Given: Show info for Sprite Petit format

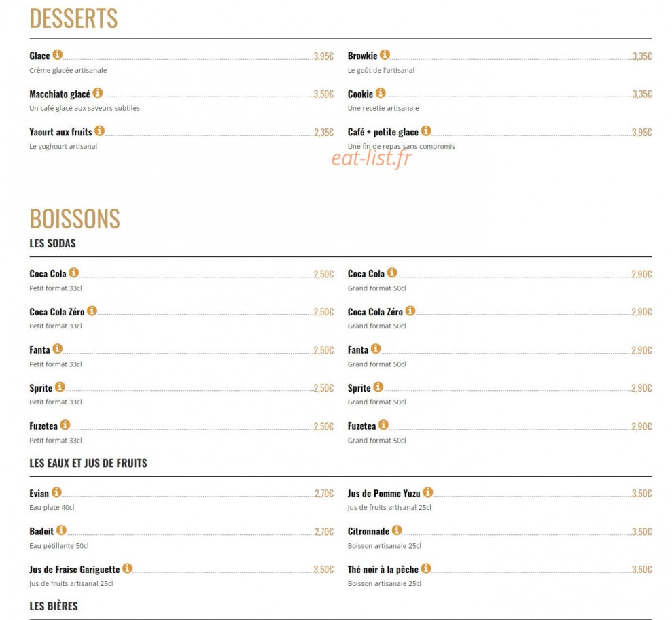Looking at the screenshot, I should click(x=60, y=387).
